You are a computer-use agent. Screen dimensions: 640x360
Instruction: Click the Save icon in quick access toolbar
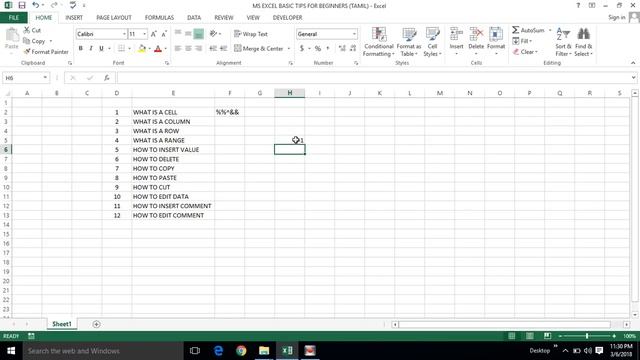(22, 5)
